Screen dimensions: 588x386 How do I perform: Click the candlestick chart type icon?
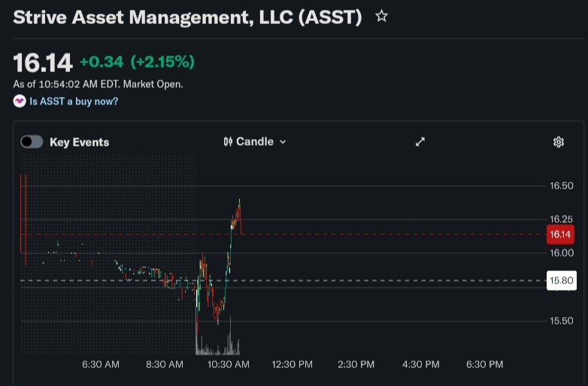pos(228,142)
